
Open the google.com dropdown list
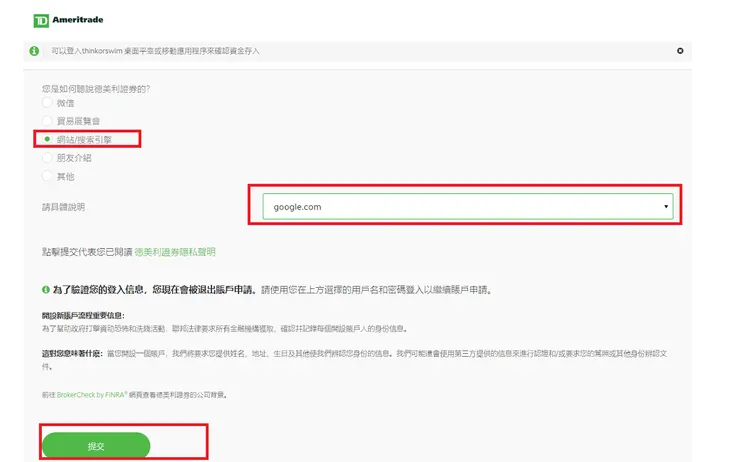coord(468,207)
